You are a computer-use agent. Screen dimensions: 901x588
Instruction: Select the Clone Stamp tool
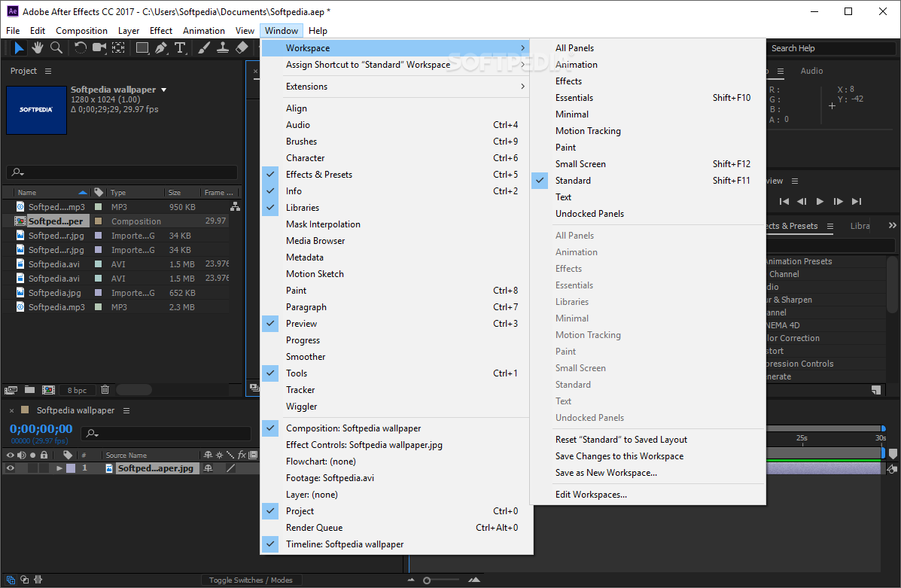point(223,47)
